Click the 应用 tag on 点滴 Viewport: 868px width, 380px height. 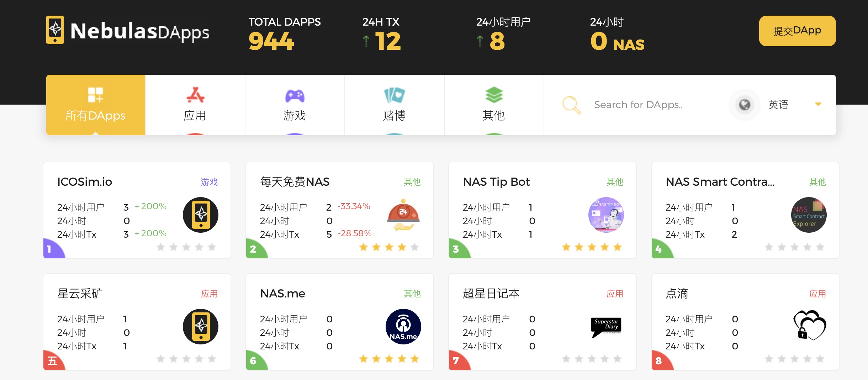tap(817, 294)
